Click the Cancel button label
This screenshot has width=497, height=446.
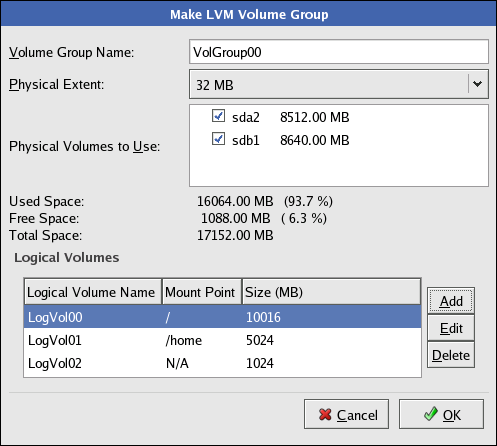coord(357,415)
